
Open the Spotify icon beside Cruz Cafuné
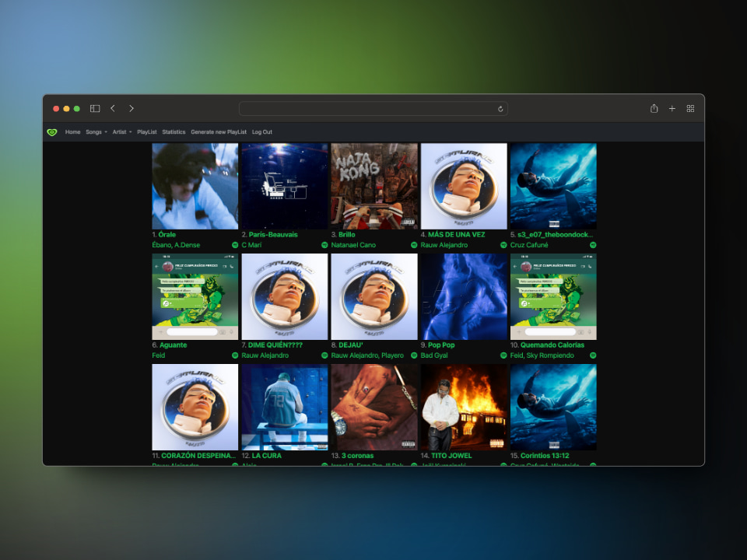pyautogui.click(x=593, y=245)
